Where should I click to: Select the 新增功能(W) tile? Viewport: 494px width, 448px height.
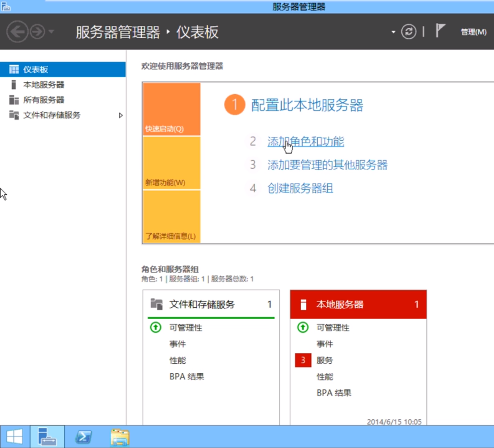tap(172, 163)
